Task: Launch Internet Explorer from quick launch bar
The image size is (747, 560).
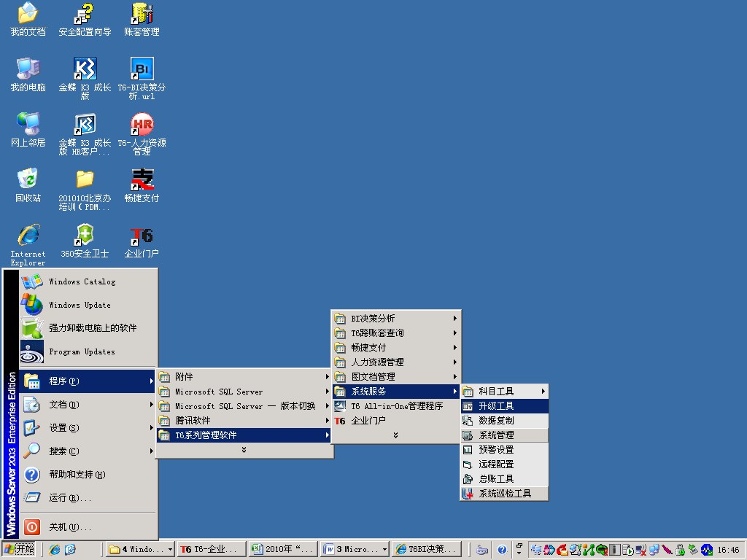Action: (55, 550)
